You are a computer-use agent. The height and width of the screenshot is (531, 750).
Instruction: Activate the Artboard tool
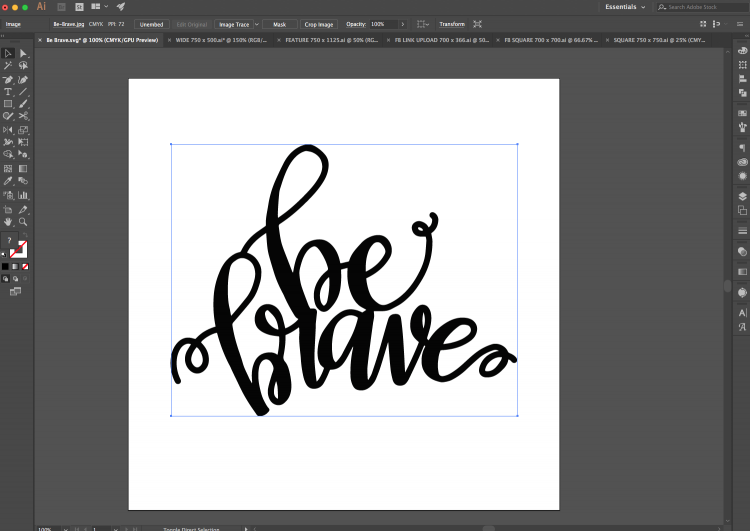[x=8, y=210]
